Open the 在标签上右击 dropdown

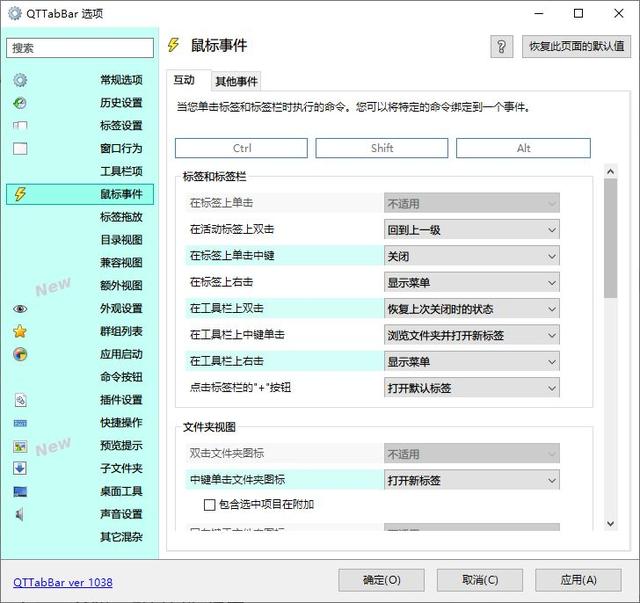pos(471,282)
